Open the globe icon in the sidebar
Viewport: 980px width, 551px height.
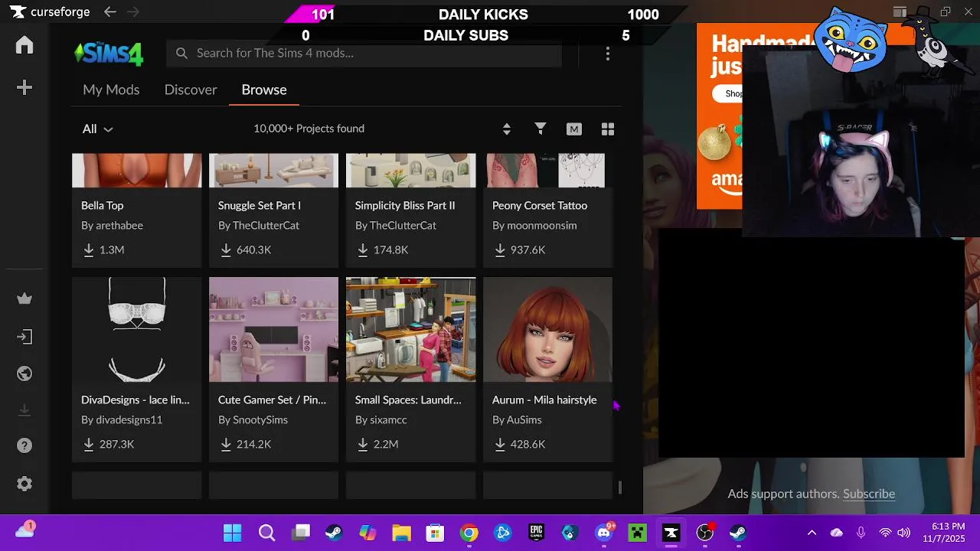pyautogui.click(x=24, y=373)
